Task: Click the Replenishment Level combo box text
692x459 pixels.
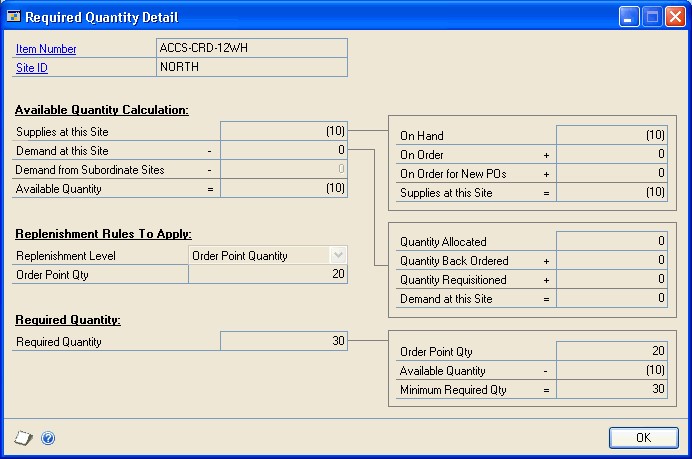Action: pyautogui.click(x=240, y=256)
